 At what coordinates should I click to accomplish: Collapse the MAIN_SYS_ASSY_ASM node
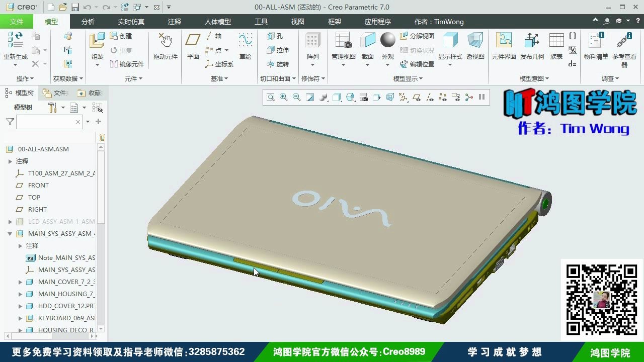10,234
